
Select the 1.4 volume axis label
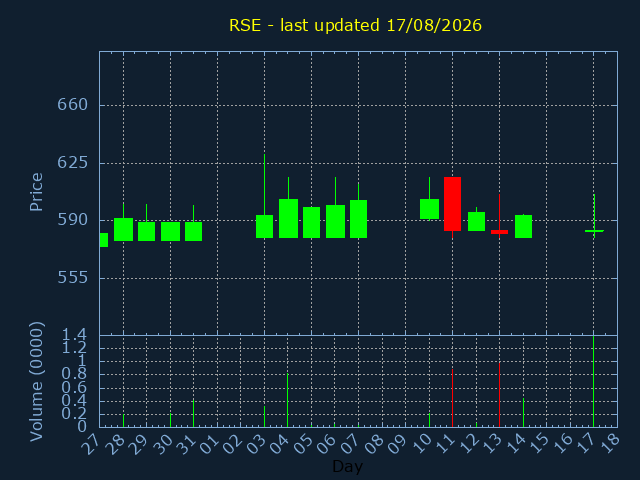coord(74,335)
